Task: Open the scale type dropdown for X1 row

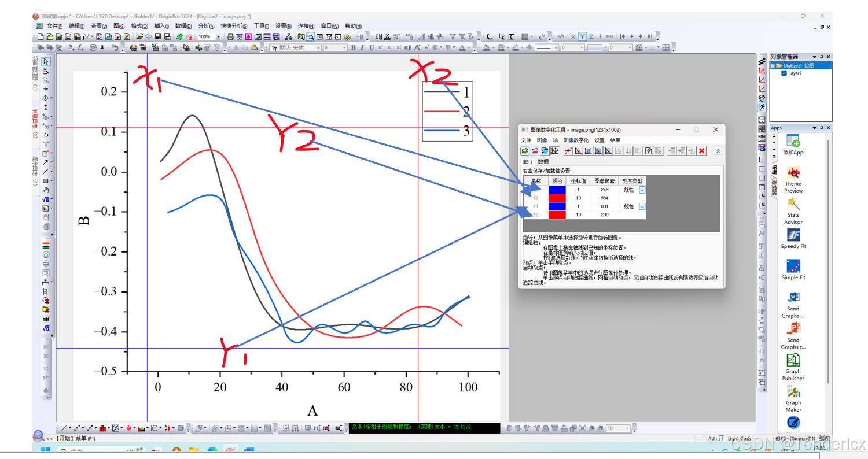Action: [x=642, y=190]
